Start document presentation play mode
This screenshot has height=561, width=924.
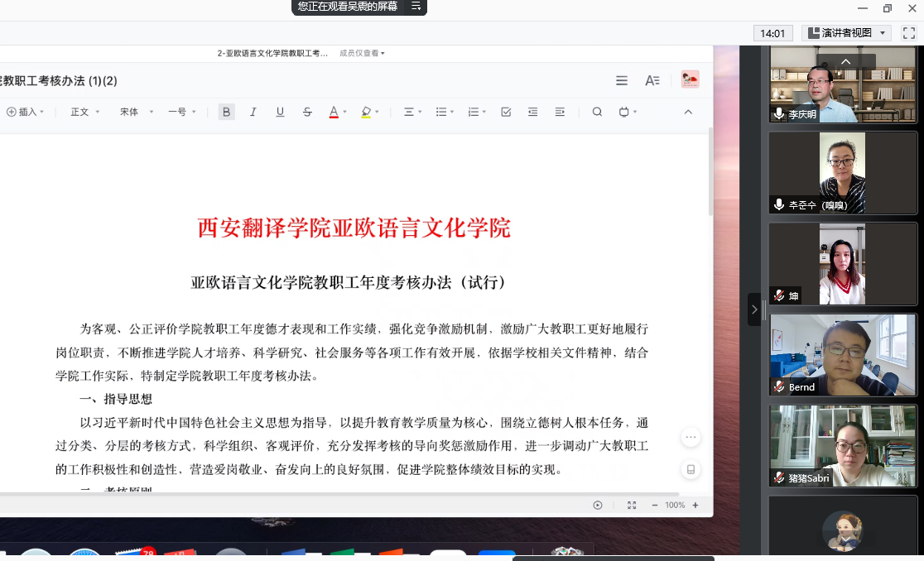click(x=598, y=505)
